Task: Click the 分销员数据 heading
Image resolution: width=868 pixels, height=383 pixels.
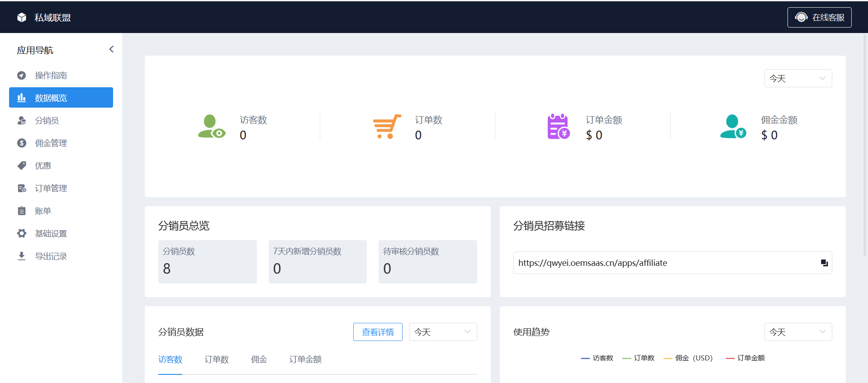Action: pos(181,332)
